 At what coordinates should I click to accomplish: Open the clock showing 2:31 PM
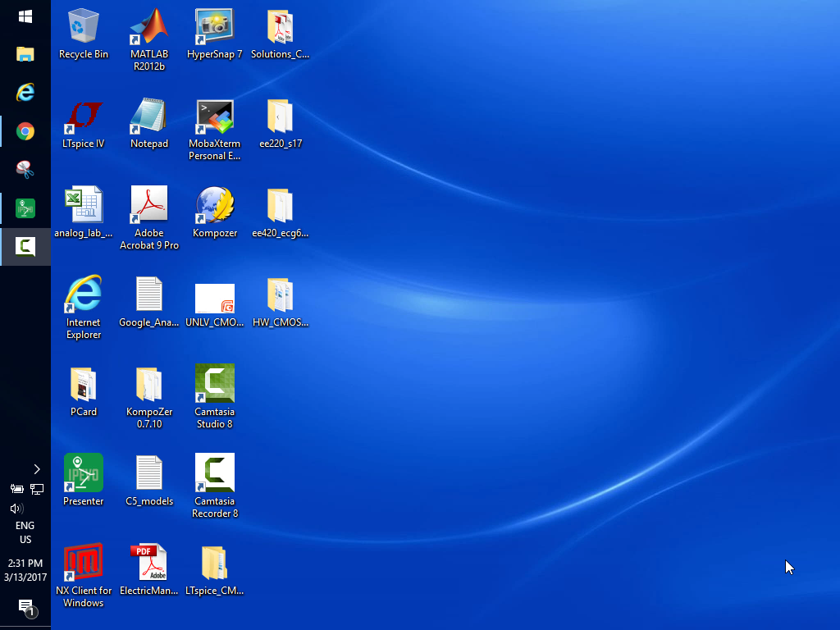(25, 570)
